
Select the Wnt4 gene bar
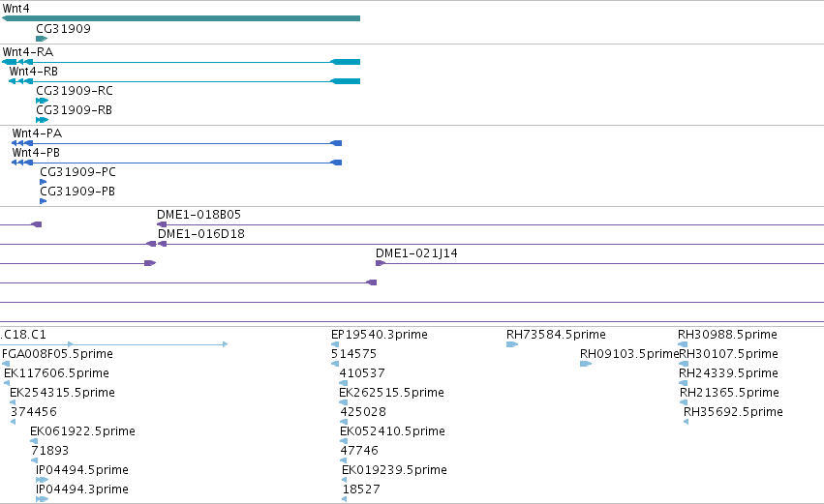pyautogui.click(x=181, y=18)
